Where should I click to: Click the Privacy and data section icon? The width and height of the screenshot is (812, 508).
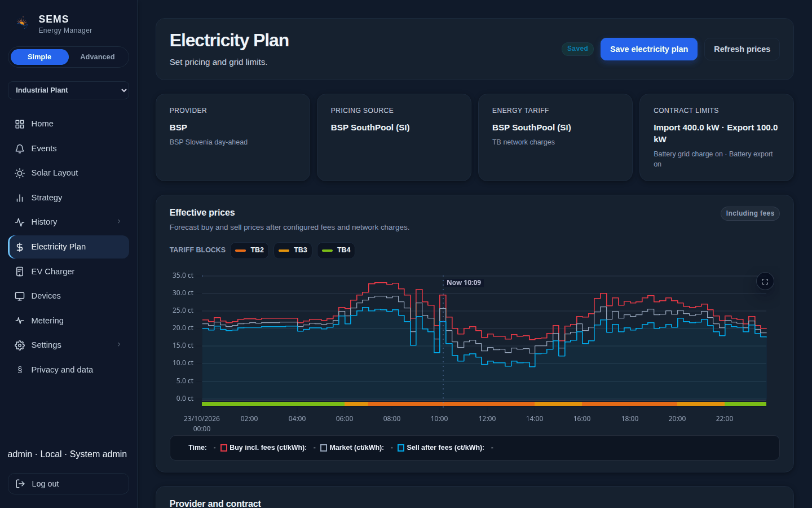point(20,370)
